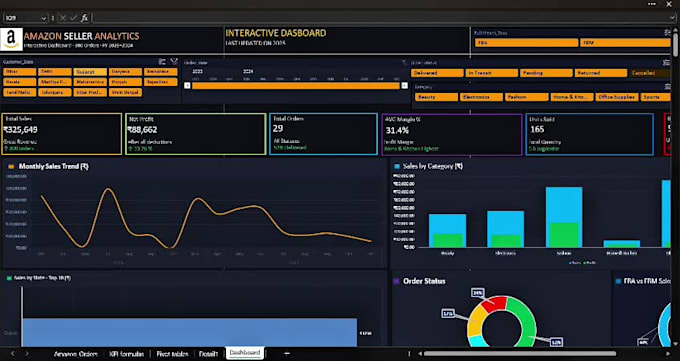Click the Amazon logo image

[11, 39]
